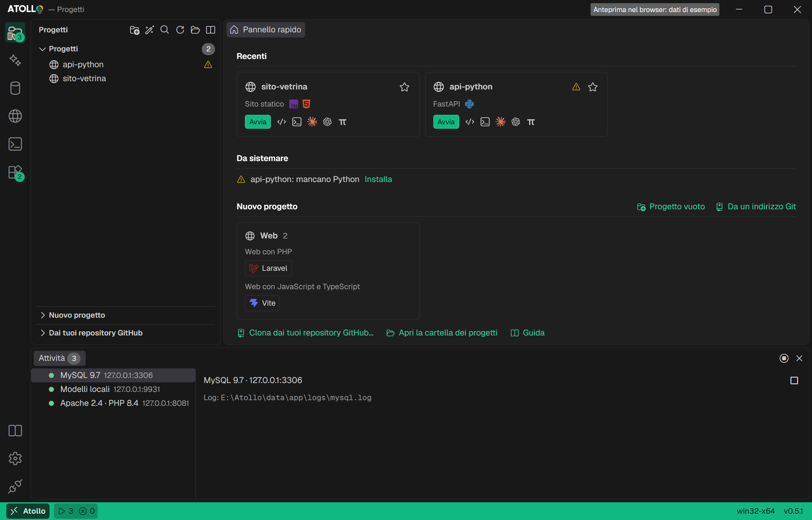812x520 pixels.
Task: Open the Guida link
Action: tap(527, 333)
